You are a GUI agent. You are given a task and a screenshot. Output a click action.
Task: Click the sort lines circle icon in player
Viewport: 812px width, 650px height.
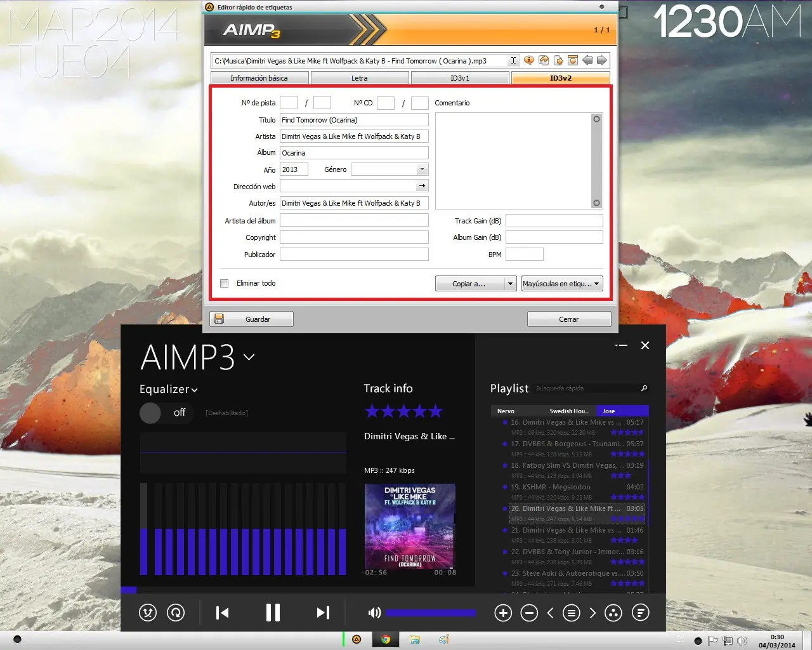pyautogui.click(x=641, y=613)
